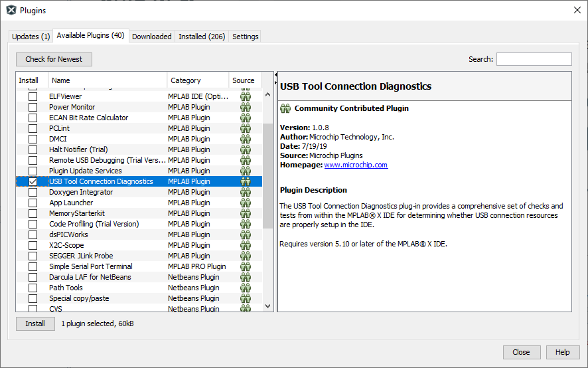The width and height of the screenshot is (588, 368).
Task: Click the source icon for Doxygen Integrator
Action: coord(246,192)
